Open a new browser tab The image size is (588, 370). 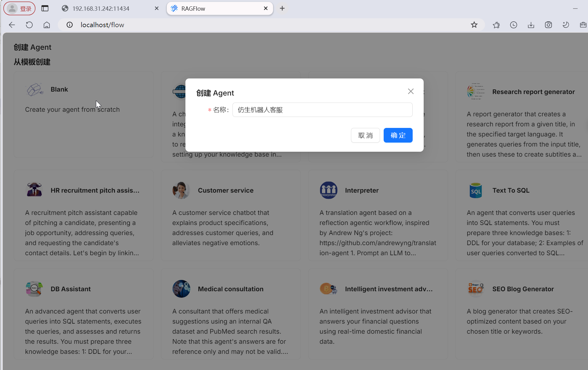(282, 9)
